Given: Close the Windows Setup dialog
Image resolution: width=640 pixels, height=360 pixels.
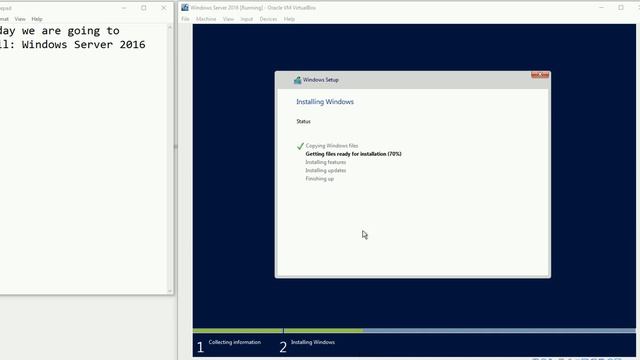Looking at the screenshot, I should point(540,75).
